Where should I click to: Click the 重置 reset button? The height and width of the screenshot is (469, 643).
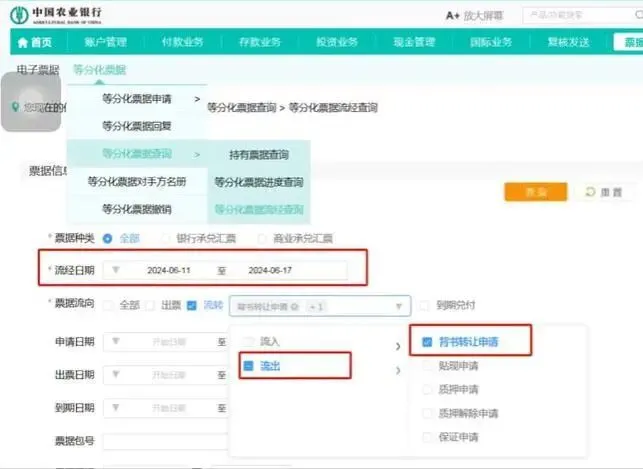603,192
